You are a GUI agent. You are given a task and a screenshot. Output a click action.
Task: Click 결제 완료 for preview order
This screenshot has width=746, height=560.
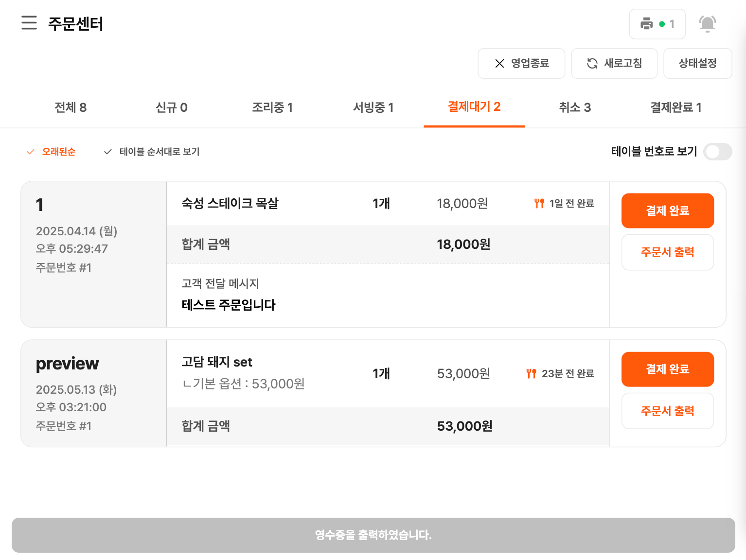668,369
